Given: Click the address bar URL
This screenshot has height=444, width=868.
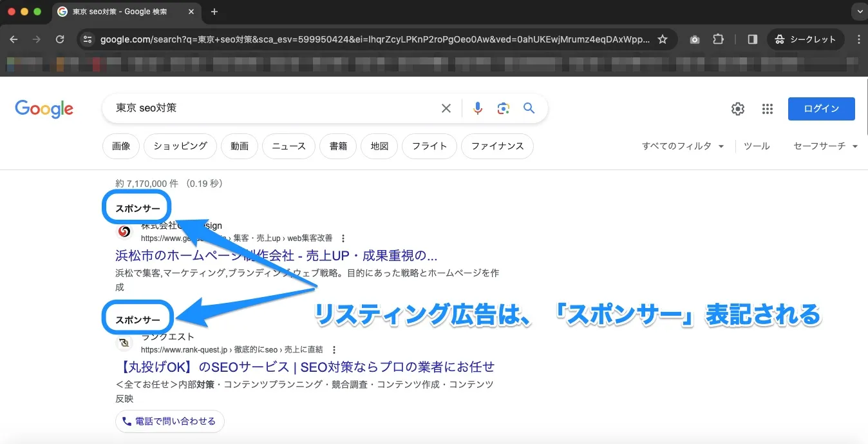Looking at the screenshot, I should click(375, 39).
